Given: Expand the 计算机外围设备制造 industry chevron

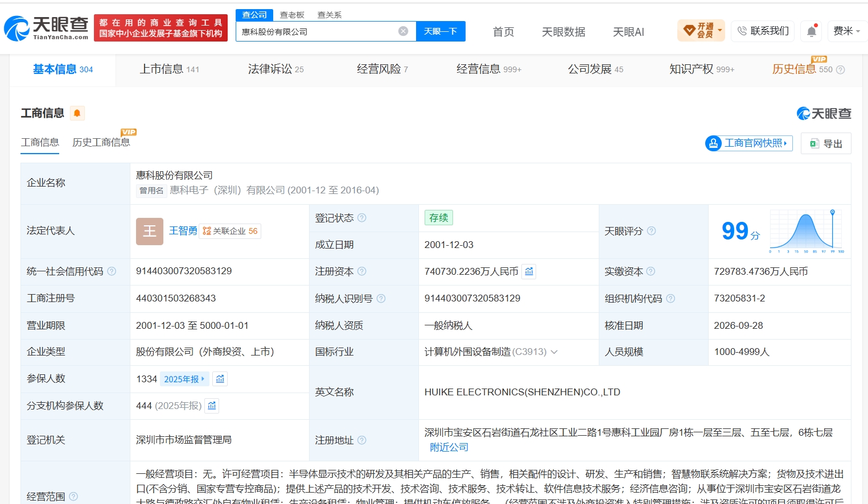Looking at the screenshot, I should click(554, 352).
